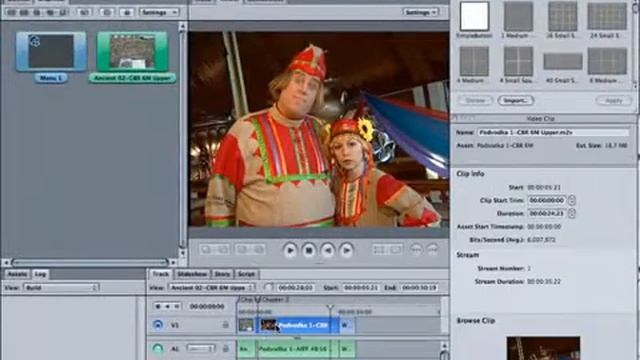This screenshot has height=360, width=640.
Task: Play the clip in the Viewer
Action: tap(290, 250)
